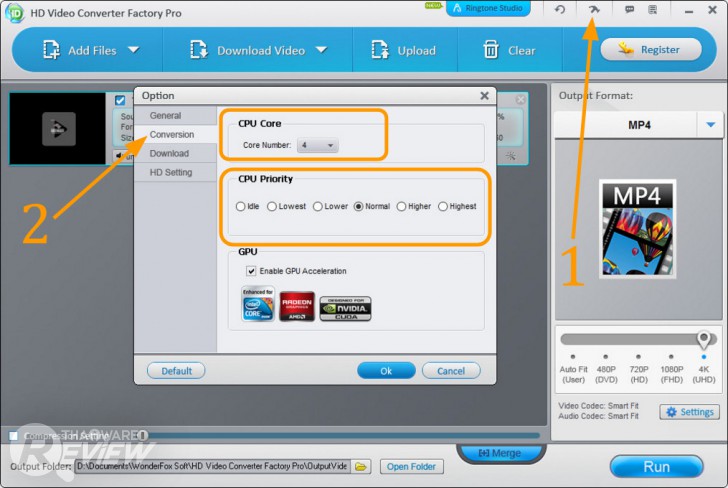Switch to the Download tab
The height and width of the screenshot is (488, 728).
coord(175,153)
